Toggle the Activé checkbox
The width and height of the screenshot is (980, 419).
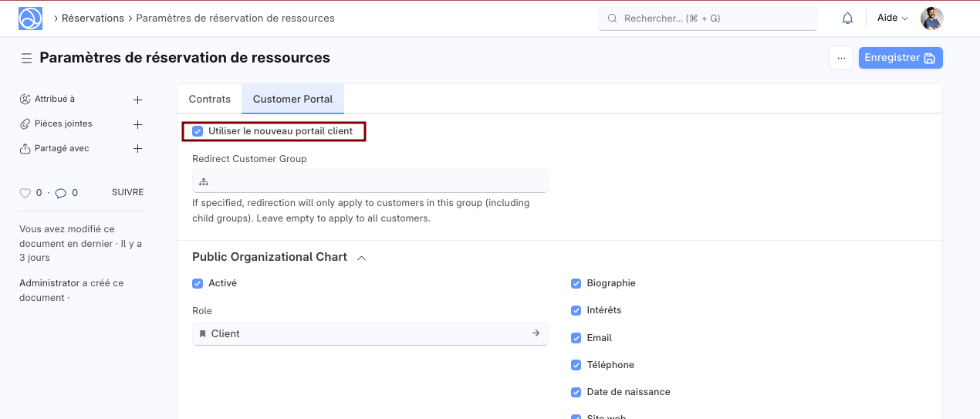pyautogui.click(x=198, y=283)
